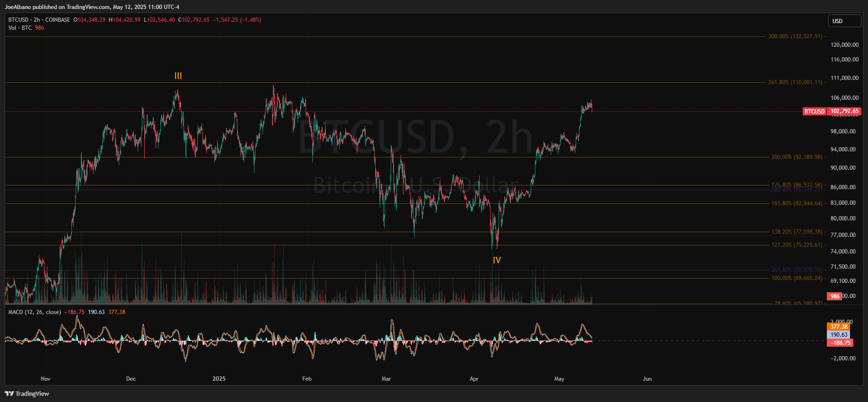This screenshot has width=868, height=402.
Task: Click the 377.38 value in the MACD legend
Action: pos(117,312)
